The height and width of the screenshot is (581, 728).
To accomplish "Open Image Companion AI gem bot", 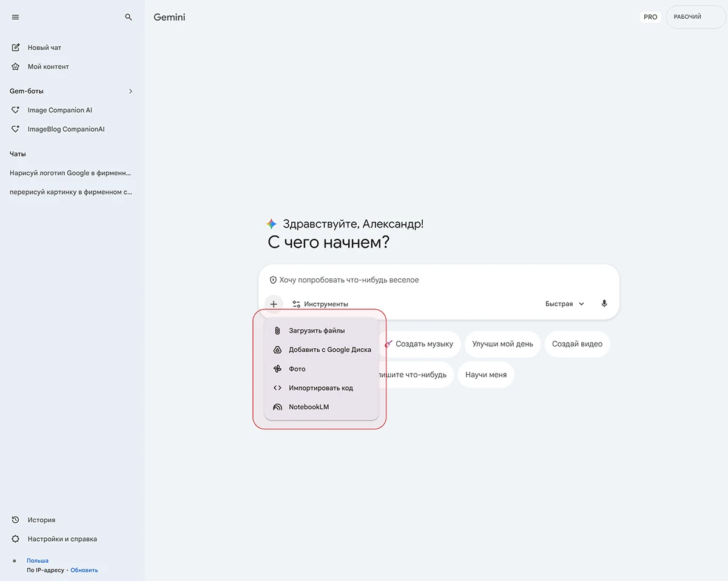I will coord(59,110).
